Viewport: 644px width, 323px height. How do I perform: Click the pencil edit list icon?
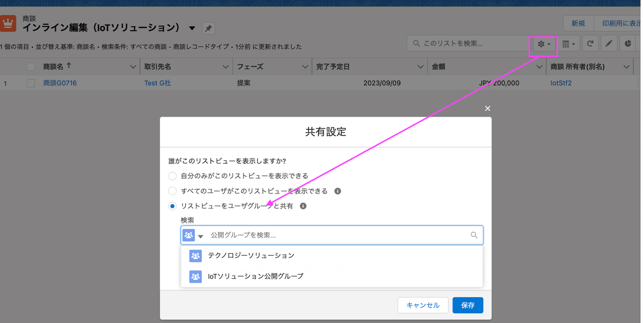609,44
